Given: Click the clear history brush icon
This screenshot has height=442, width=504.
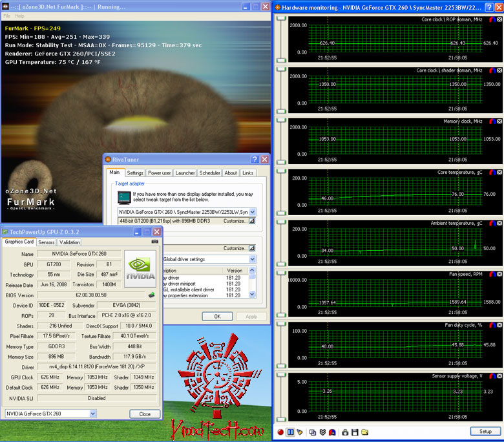Looking at the screenshot, I should (300, 432).
